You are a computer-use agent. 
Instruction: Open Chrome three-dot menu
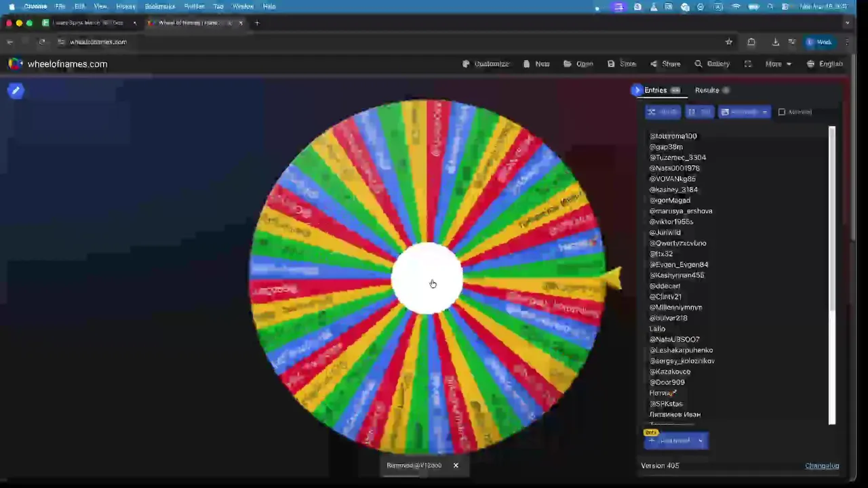[847, 42]
